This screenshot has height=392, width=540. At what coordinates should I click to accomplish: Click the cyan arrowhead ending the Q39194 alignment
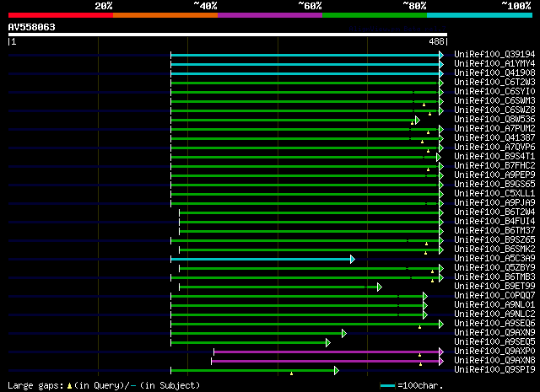(441, 55)
